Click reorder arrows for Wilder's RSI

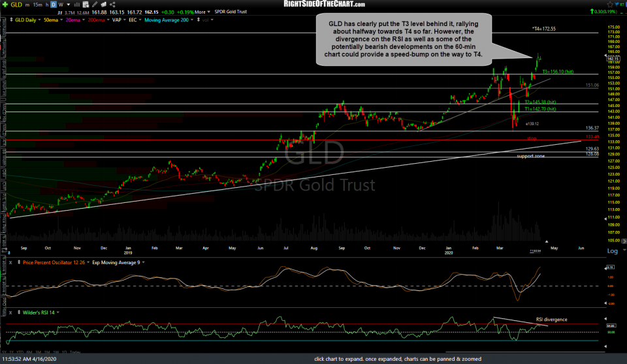point(19,312)
